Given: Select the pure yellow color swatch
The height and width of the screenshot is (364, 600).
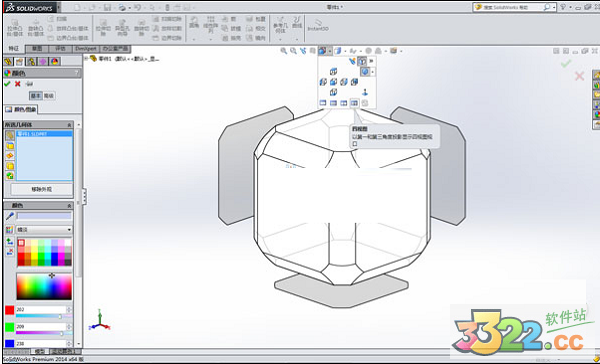Looking at the screenshot, I should [x=34, y=256].
